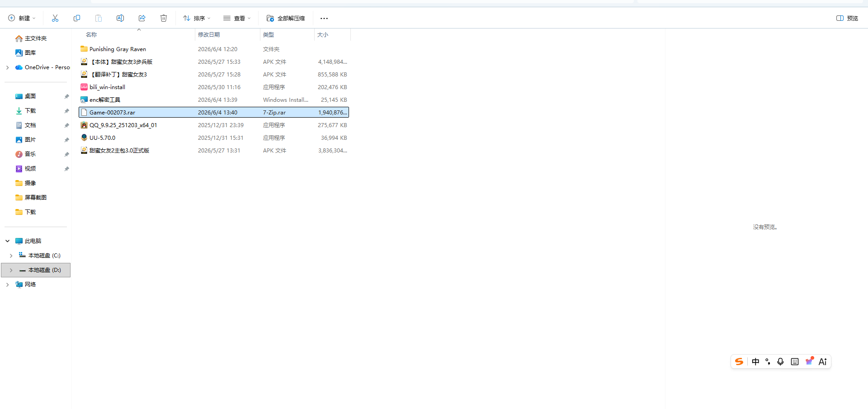This screenshot has height=409, width=868.
Task: Expand the 网络 (Network) tree node
Action: (7, 285)
